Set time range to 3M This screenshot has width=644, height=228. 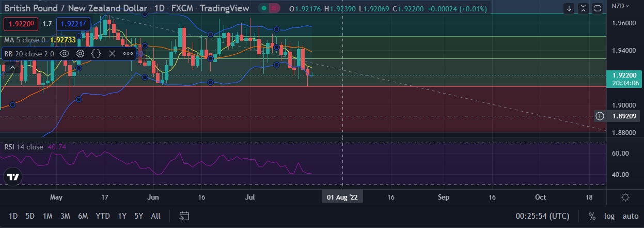(65, 216)
